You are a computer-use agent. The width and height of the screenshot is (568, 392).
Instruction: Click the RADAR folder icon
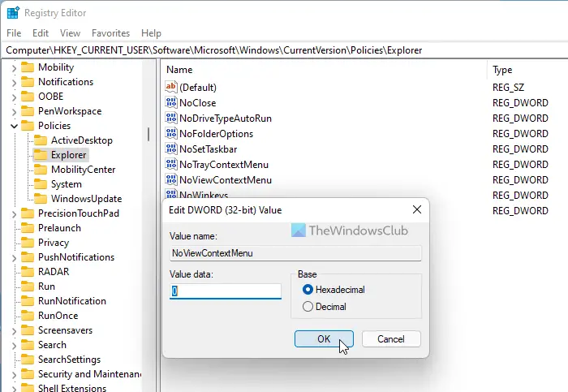click(x=28, y=272)
